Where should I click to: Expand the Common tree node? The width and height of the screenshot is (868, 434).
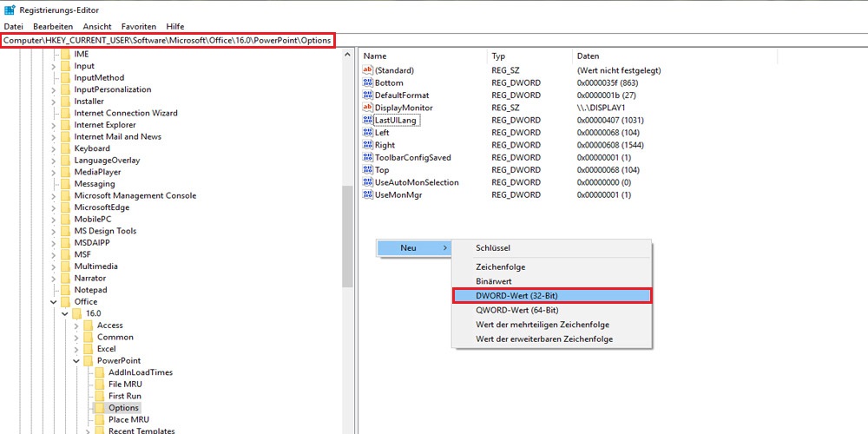click(76, 337)
